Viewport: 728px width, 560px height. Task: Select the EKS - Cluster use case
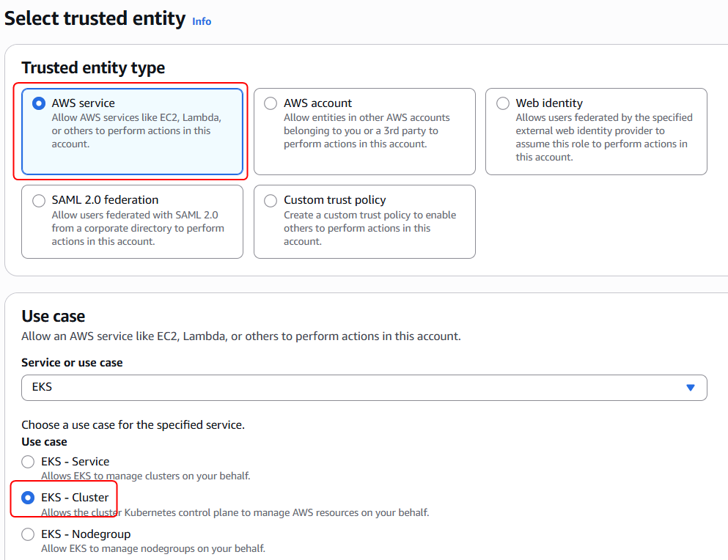(x=28, y=498)
